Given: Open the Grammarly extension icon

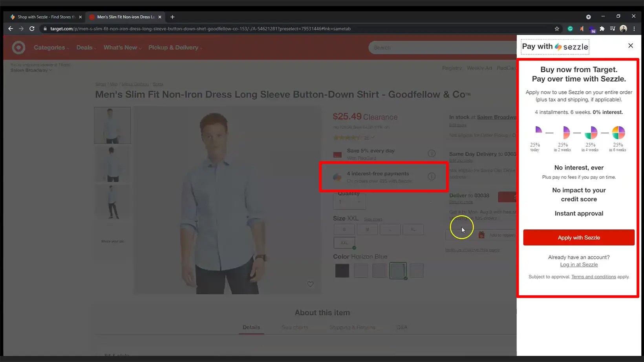Looking at the screenshot, I should click(x=570, y=29).
